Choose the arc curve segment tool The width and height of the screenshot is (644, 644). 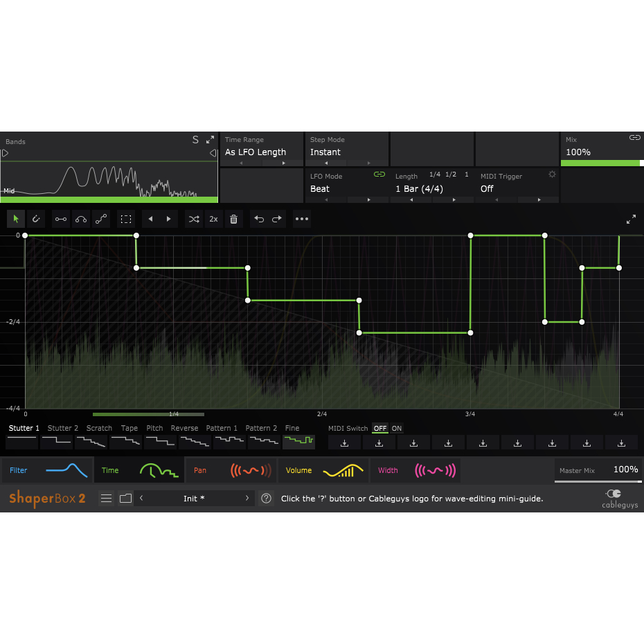pos(81,219)
